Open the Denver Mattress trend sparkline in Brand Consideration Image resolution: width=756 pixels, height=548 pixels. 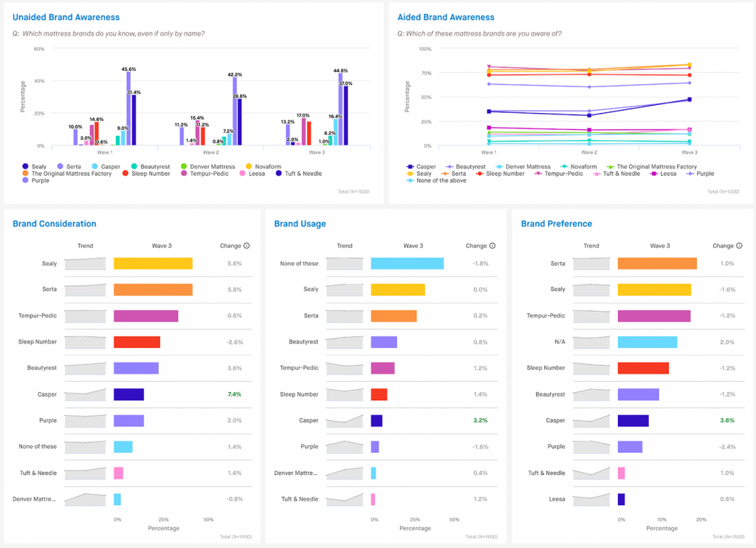pos(85,499)
